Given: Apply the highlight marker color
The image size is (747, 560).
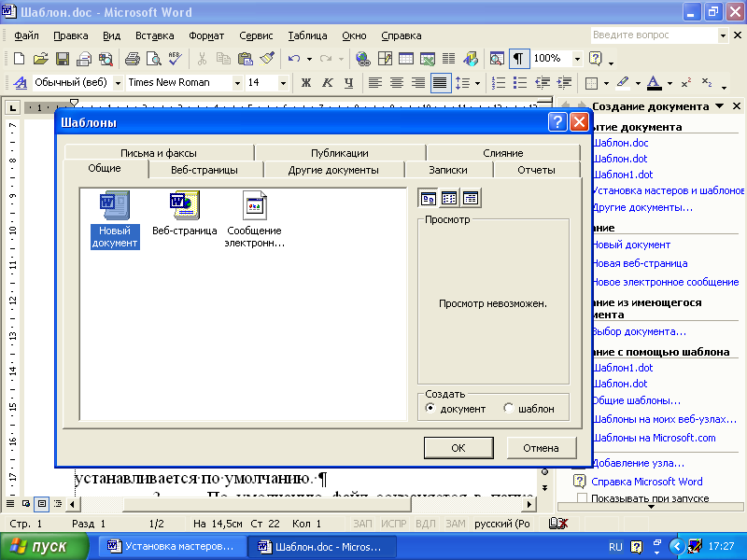Looking at the screenshot, I should point(623,83).
